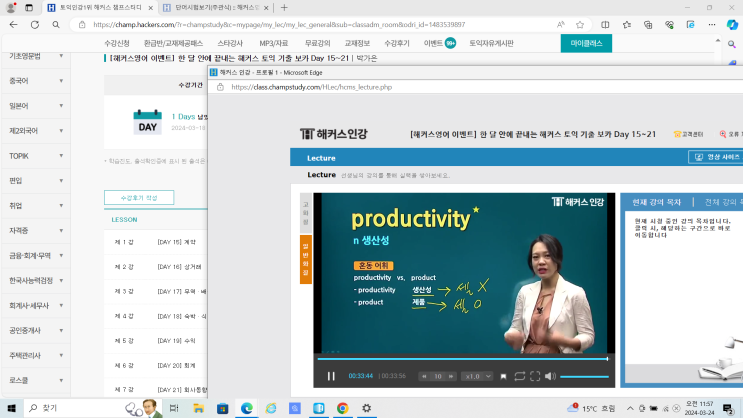Adjust the player volume slider

584,377
